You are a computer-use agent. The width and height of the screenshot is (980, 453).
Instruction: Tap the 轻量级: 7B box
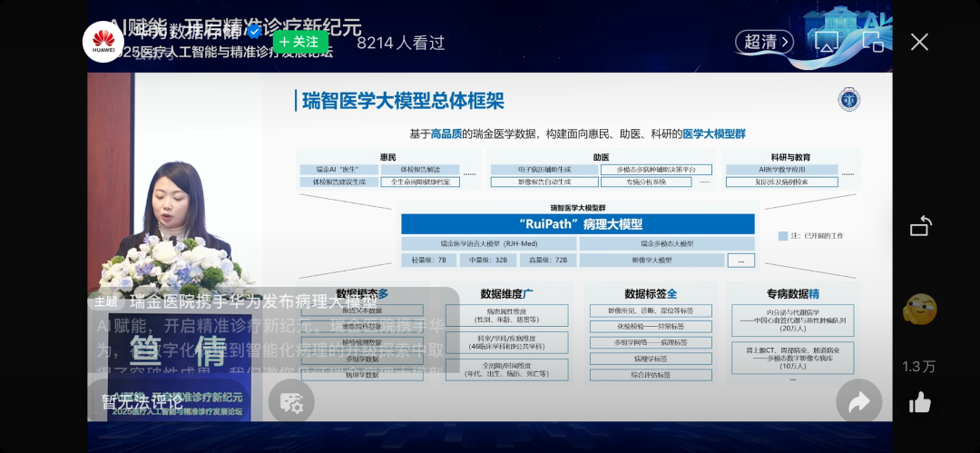[x=428, y=261]
